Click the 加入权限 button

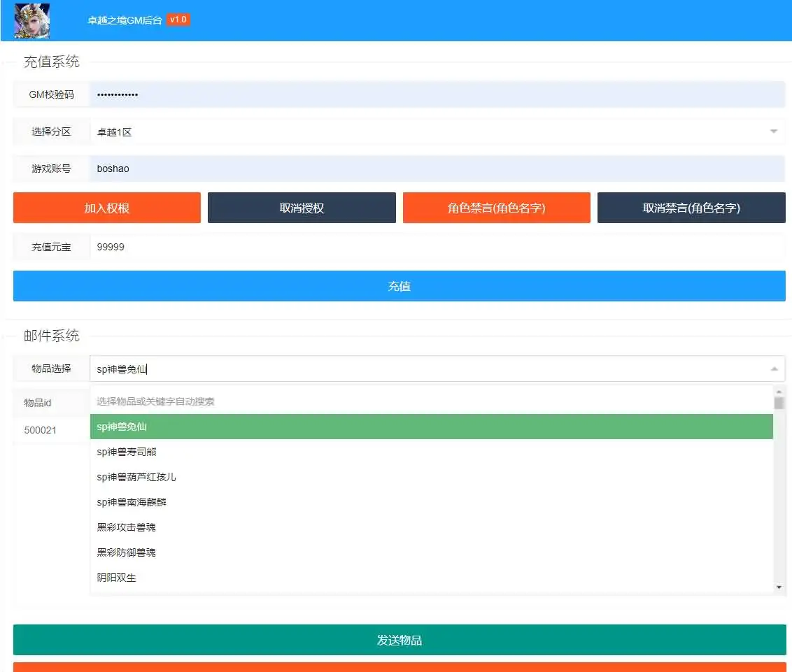point(106,207)
